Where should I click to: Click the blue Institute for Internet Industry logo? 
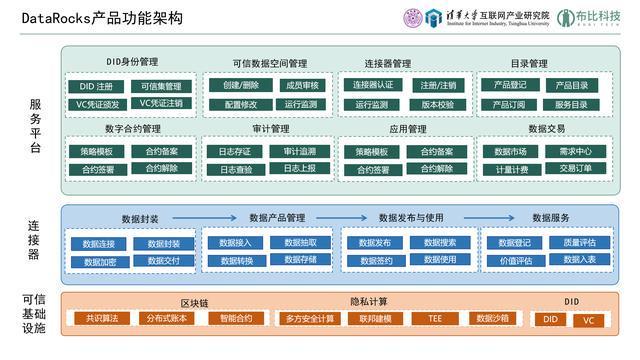pyautogui.click(x=434, y=18)
